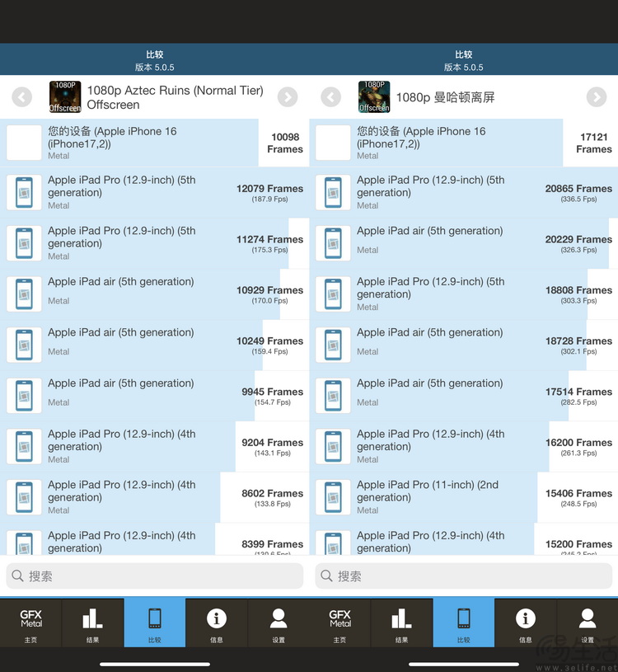This screenshot has height=672, width=618.
Task: Select 比较 tab in right panel
Action: tap(463, 623)
